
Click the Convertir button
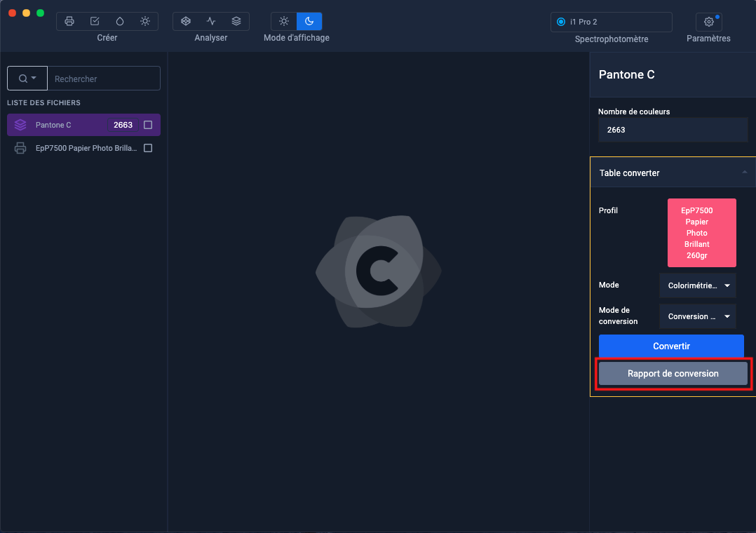click(671, 346)
